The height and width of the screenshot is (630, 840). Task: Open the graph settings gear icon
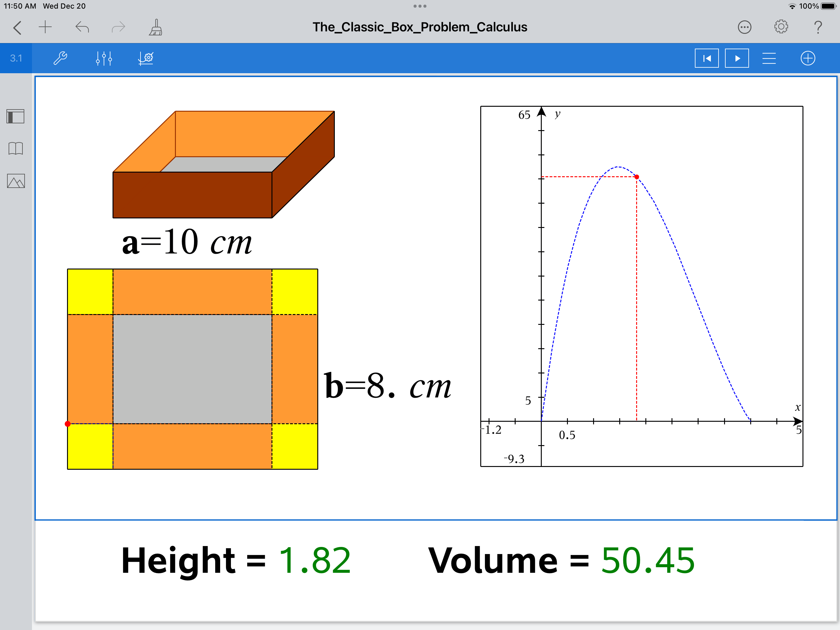(146, 58)
